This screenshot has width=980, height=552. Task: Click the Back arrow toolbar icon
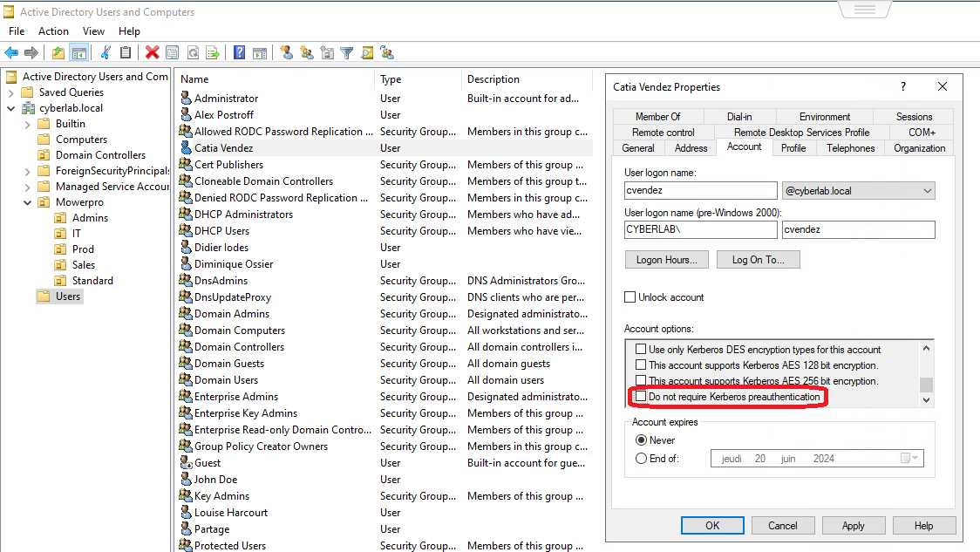11,53
